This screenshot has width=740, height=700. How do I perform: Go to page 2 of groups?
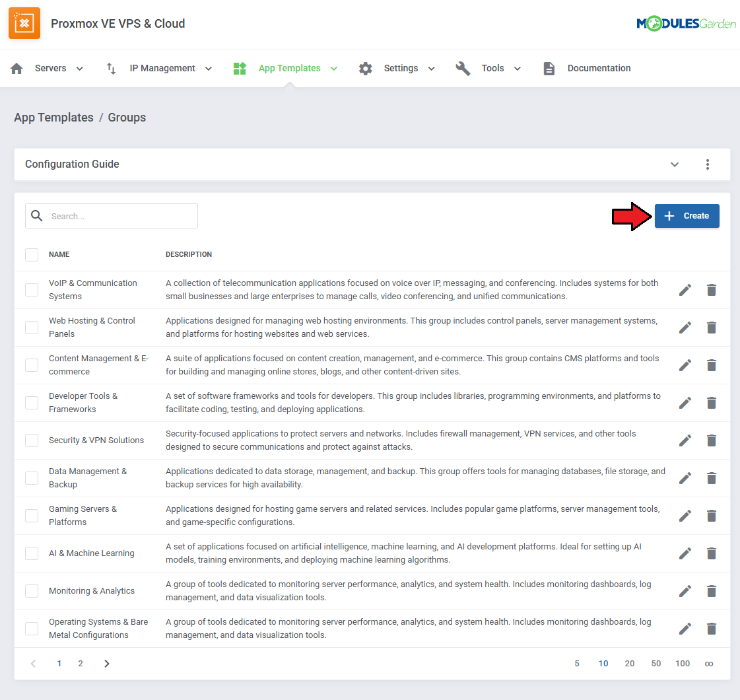[x=81, y=664]
